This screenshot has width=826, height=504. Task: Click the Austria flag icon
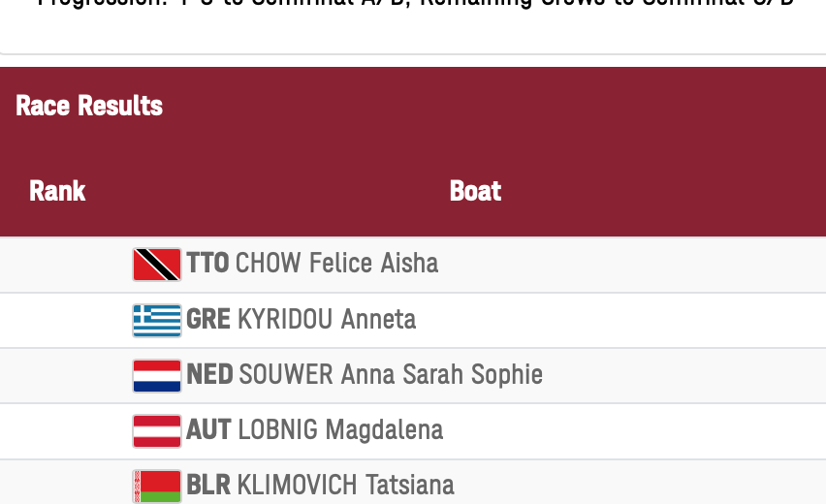[x=157, y=430]
